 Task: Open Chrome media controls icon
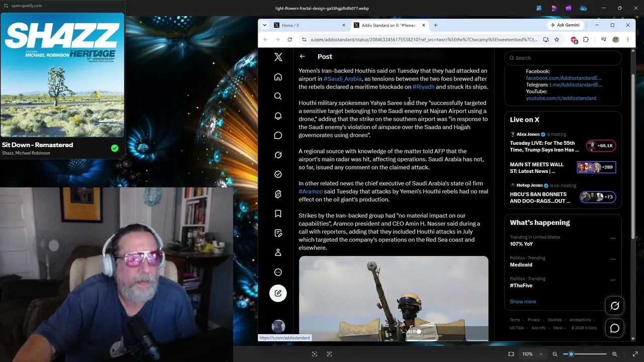[x=604, y=40]
